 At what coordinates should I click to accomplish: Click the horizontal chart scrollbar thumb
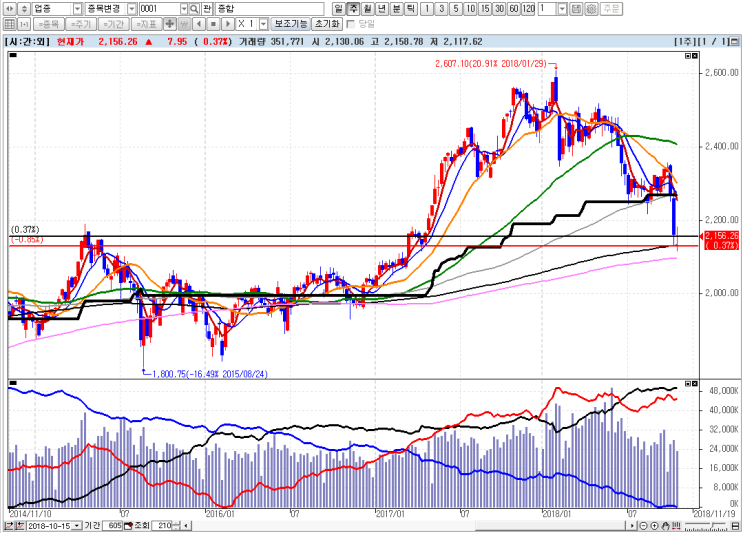(553, 525)
